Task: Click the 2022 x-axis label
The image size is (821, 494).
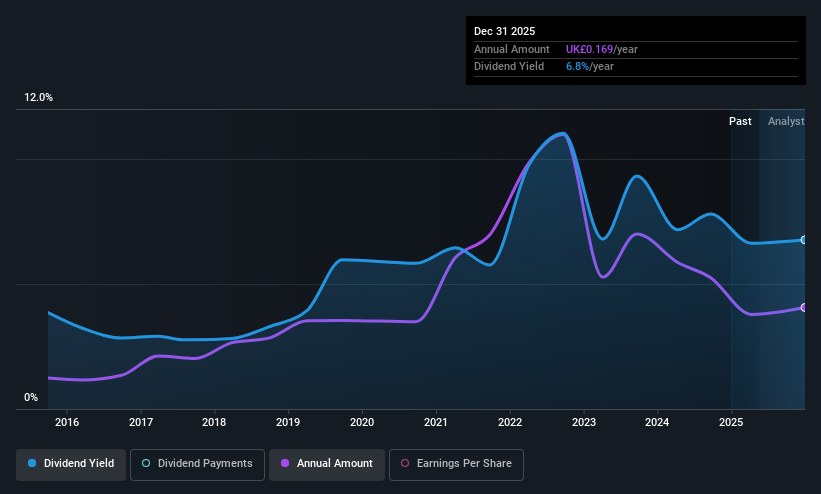Action: (x=510, y=422)
